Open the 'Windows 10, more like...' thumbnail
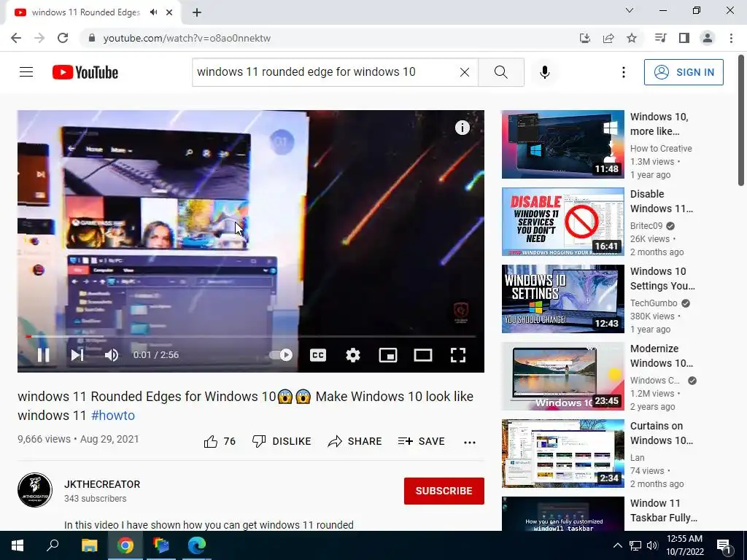 (562, 144)
